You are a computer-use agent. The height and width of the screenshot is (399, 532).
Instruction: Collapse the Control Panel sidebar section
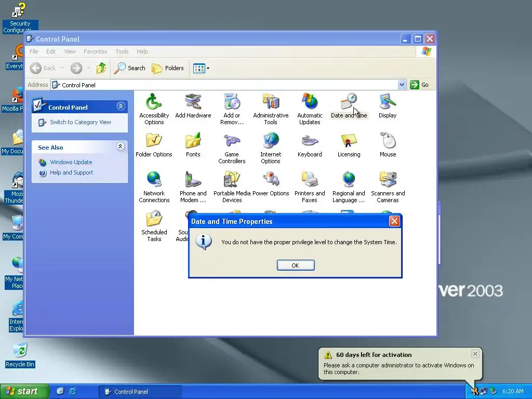click(121, 107)
